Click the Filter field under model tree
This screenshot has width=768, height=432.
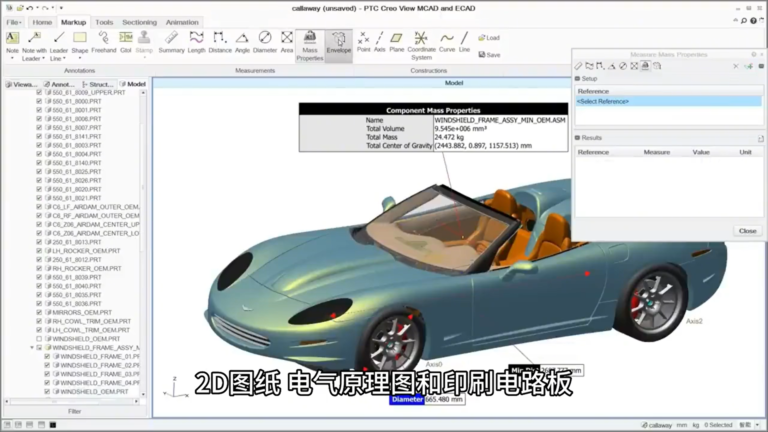click(x=74, y=411)
